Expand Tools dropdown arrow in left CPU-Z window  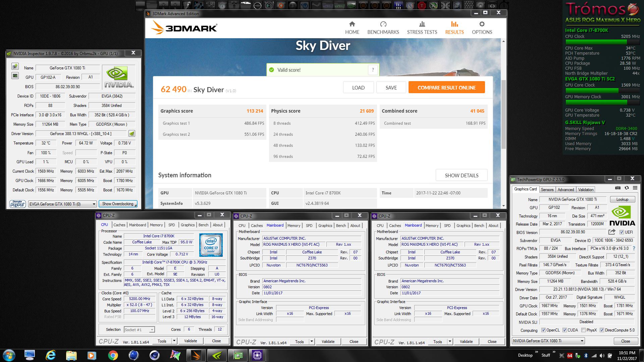[x=174, y=341]
